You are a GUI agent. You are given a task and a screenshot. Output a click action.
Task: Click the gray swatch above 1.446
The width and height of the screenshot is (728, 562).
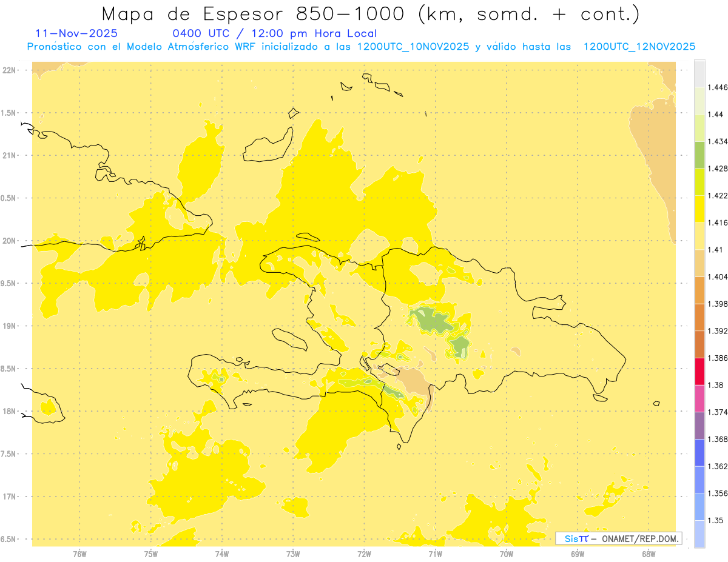(699, 73)
